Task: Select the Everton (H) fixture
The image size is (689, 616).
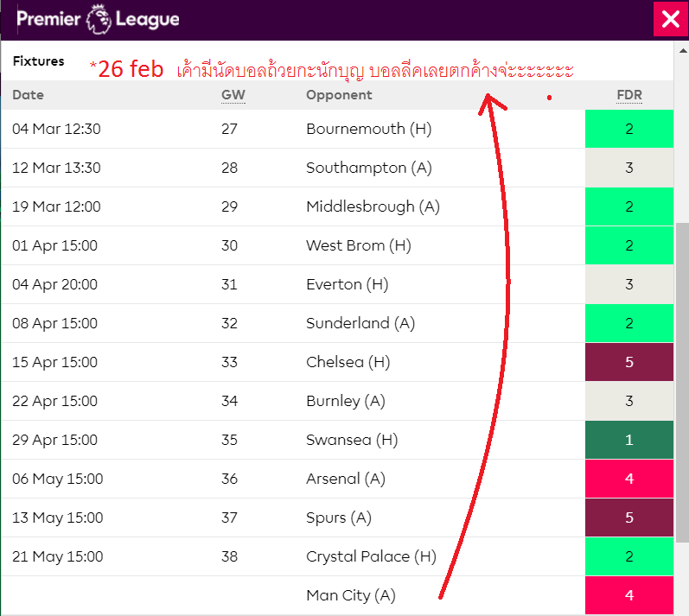Action: 348,285
